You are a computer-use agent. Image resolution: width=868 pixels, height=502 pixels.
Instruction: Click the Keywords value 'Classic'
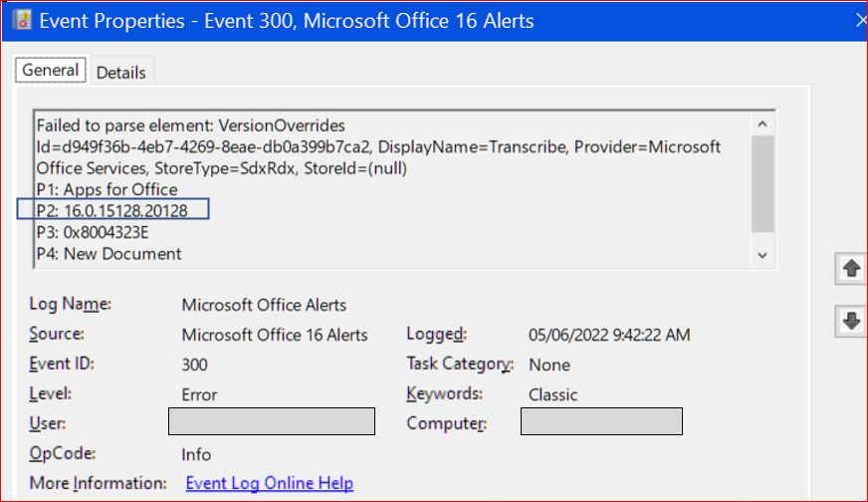pyautogui.click(x=553, y=394)
